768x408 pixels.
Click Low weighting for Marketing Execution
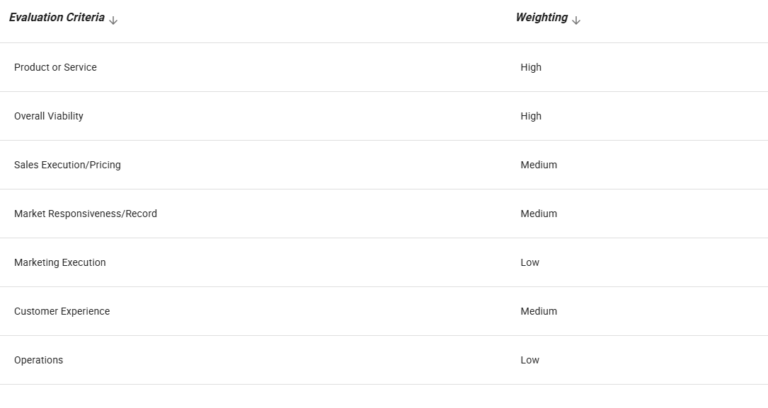point(530,263)
